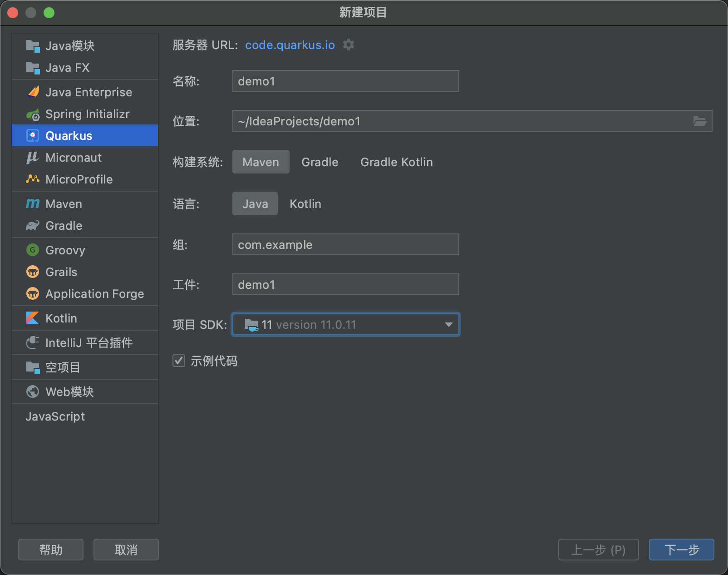This screenshot has width=728, height=575.
Task: Click the 下一步 button
Action: point(681,550)
